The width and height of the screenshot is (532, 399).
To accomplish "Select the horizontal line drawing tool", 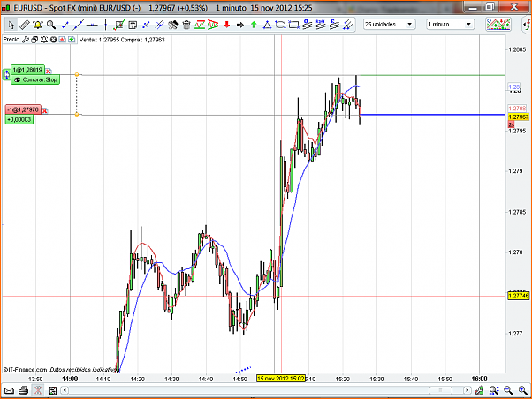I will coord(92,25).
